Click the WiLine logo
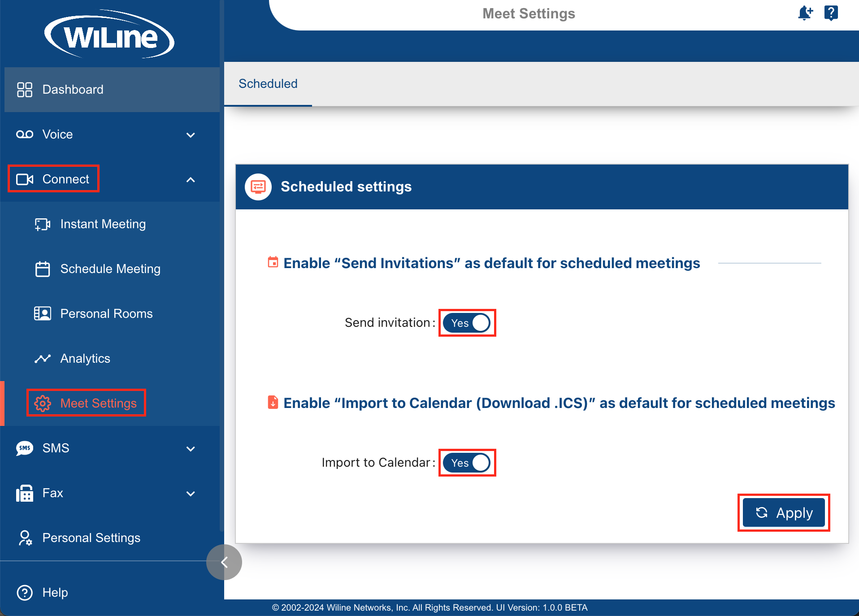 tap(109, 35)
